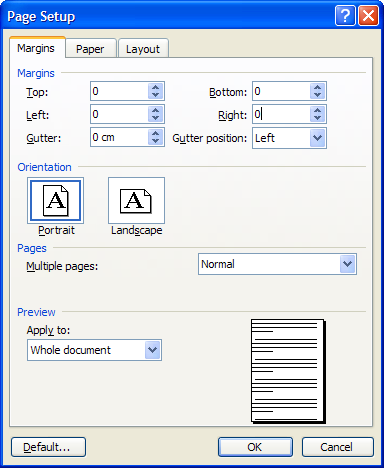
Task: Close the Page Setup dialog
Action: pos(368,16)
